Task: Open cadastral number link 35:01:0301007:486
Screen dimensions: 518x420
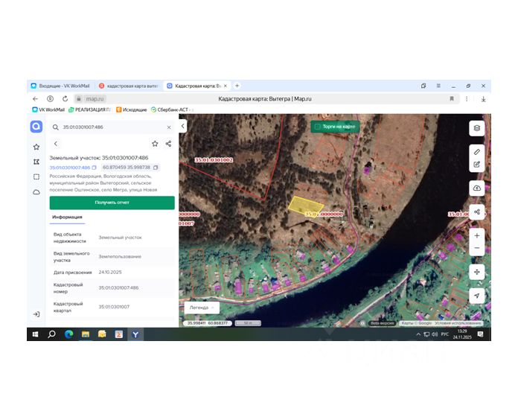Action: point(69,168)
